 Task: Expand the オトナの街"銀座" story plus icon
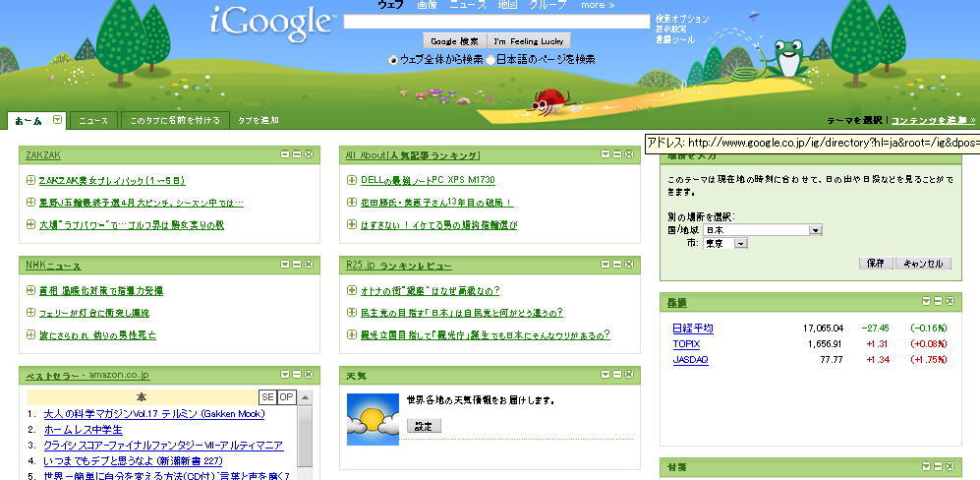351,290
